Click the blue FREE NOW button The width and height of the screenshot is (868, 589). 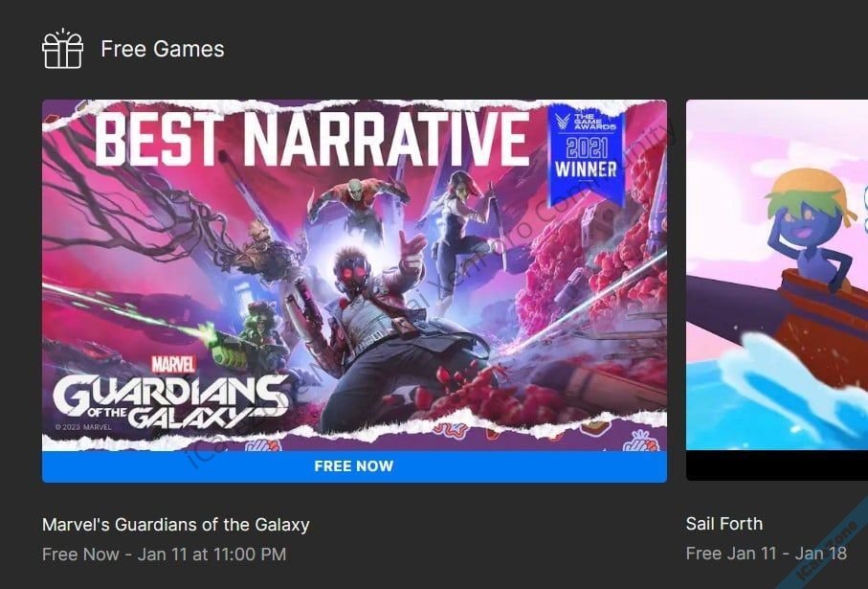354,466
